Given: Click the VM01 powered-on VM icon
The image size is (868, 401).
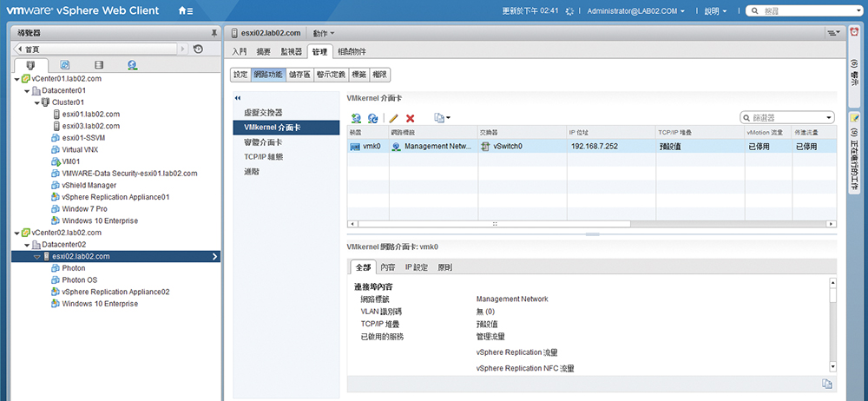Looking at the screenshot, I should [56, 161].
